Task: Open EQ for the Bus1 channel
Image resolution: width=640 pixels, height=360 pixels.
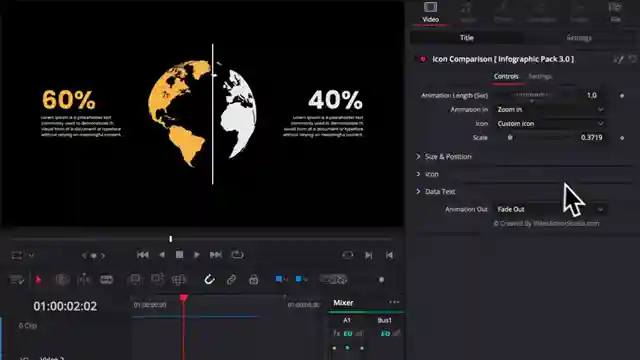Action: tap(385, 334)
